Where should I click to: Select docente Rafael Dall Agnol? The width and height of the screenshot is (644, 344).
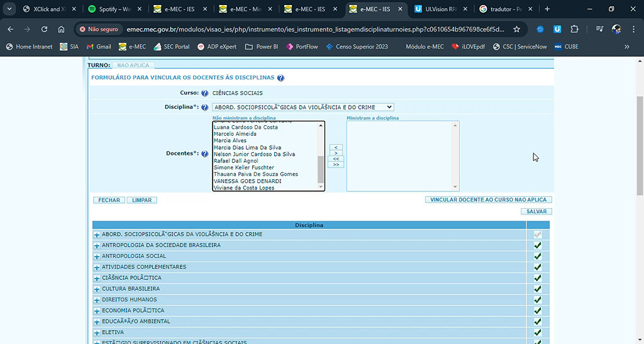236,161
